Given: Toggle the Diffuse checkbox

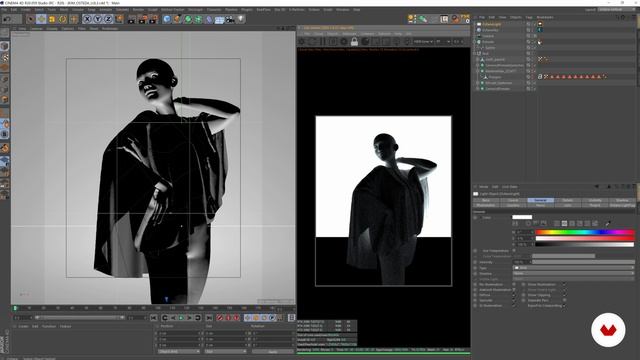Looking at the screenshot, I should [x=514, y=295].
